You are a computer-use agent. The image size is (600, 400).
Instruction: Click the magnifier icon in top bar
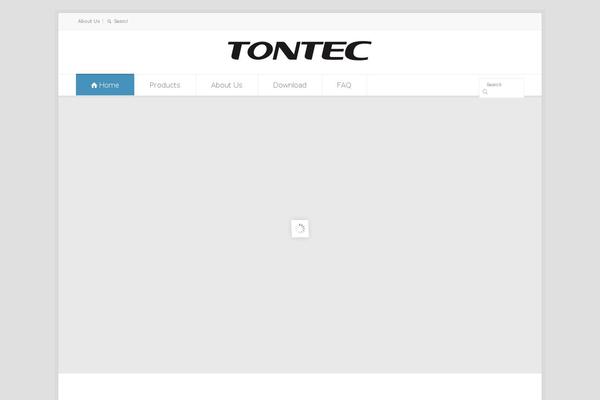[x=109, y=21]
